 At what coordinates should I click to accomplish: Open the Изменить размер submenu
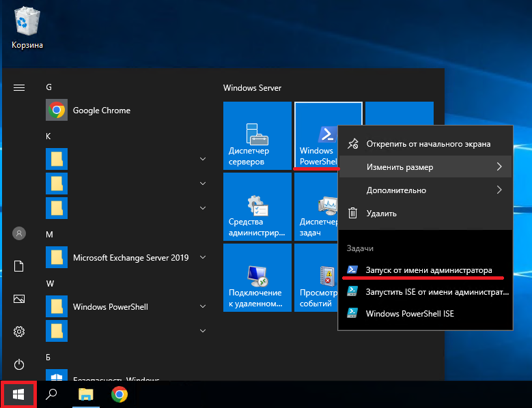point(425,167)
